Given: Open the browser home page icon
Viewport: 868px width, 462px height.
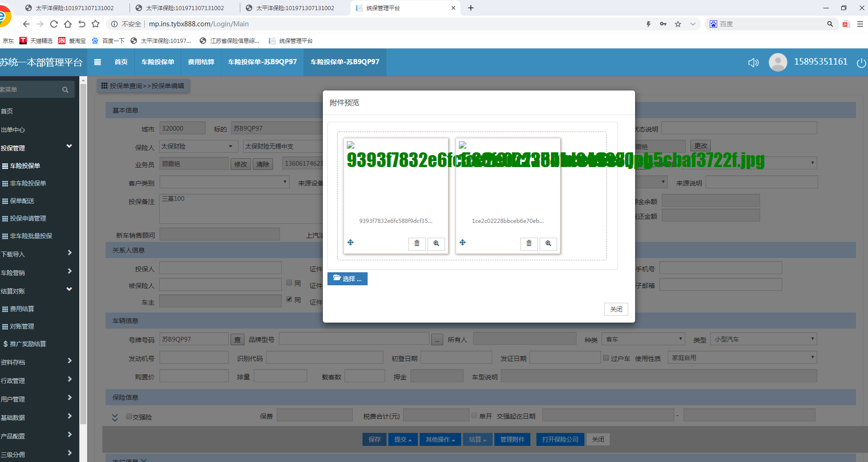Looking at the screenshot, I should tap(68, 24).
